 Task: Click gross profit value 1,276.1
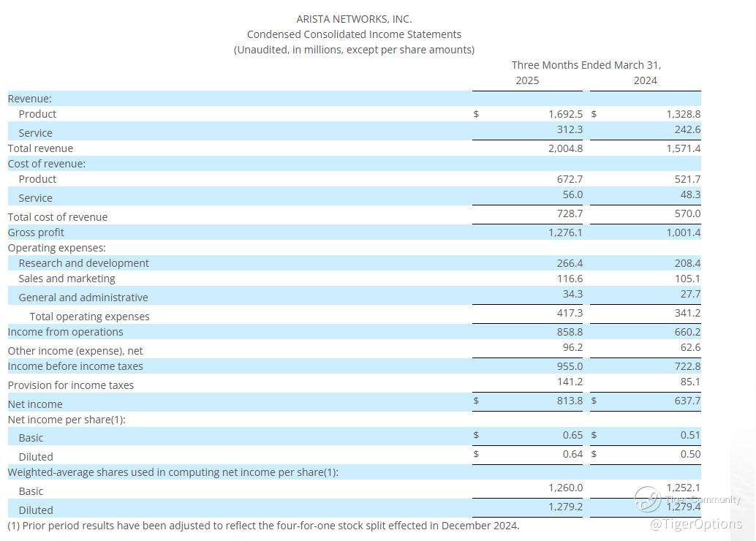(566, 233)
